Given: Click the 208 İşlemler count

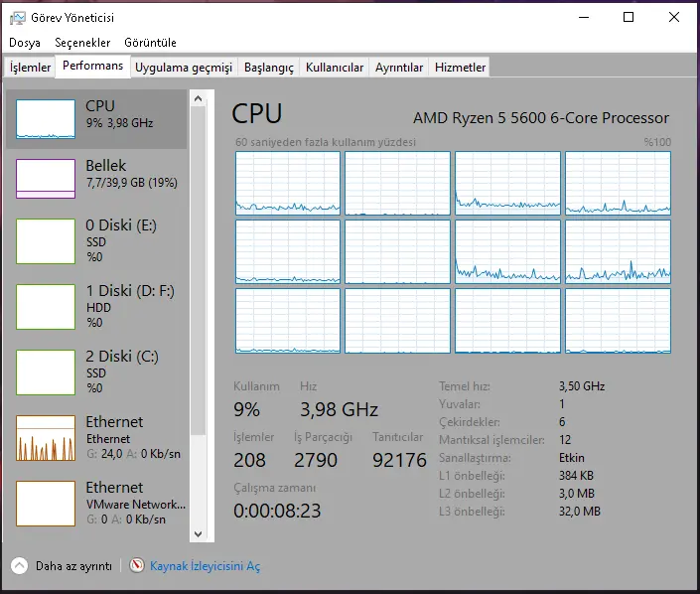Looking at the screenshot, I should click(249, 460).
